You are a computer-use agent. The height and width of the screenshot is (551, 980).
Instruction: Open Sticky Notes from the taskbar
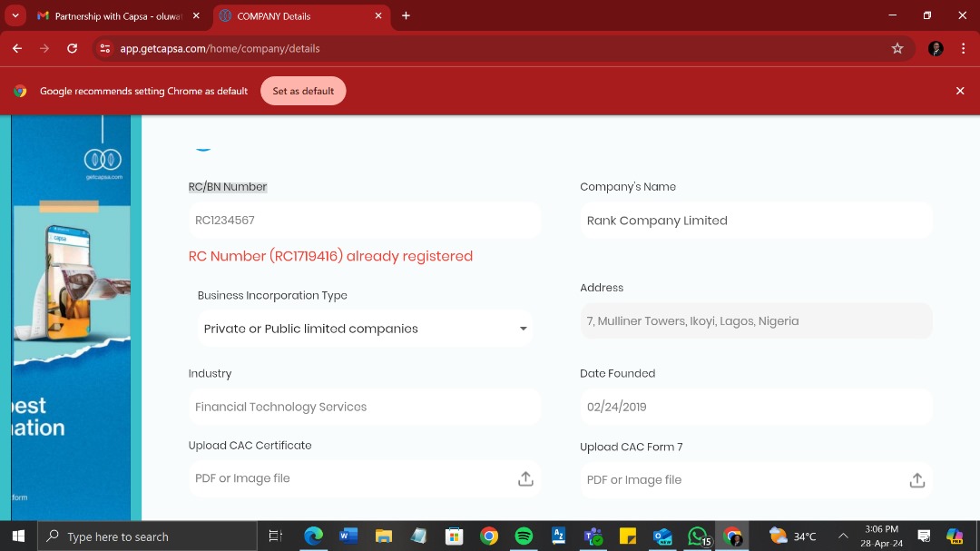(628, 536)
